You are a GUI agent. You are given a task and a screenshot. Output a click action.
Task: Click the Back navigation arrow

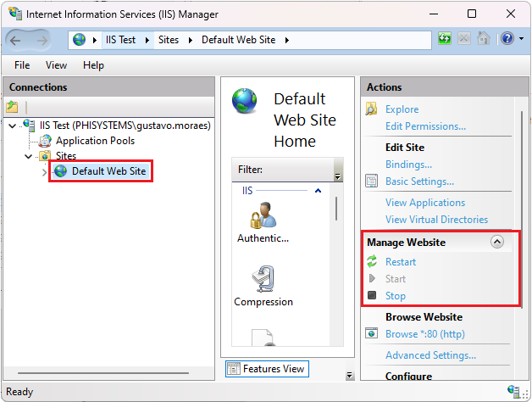click(x=15, y=41)
